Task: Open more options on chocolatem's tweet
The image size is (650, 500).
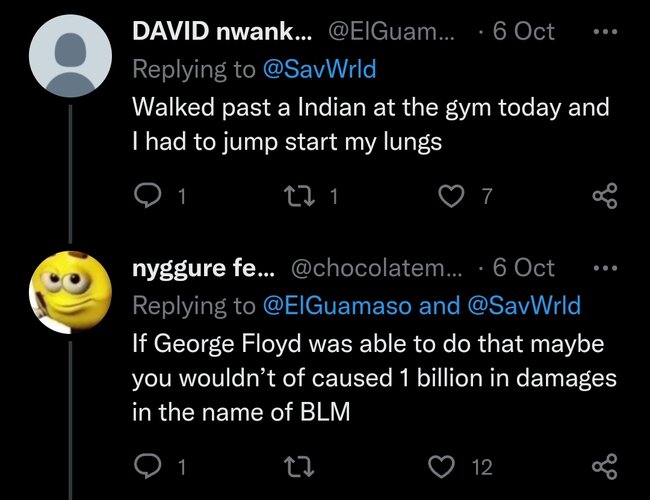Action: 606,268
